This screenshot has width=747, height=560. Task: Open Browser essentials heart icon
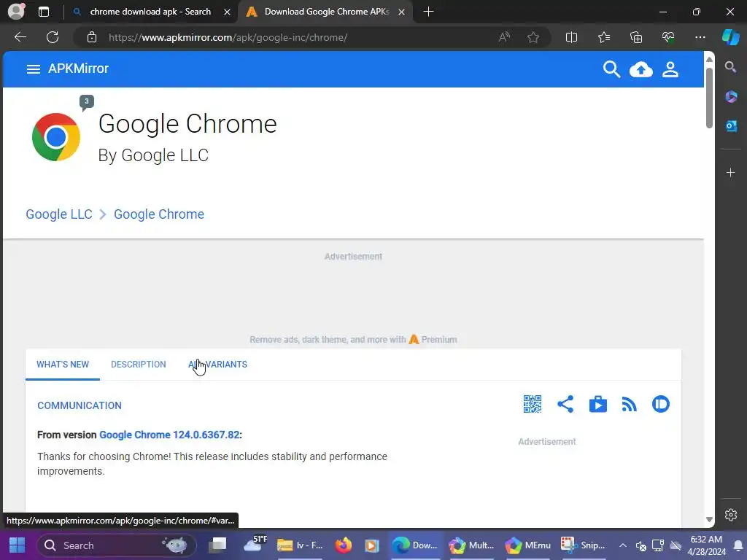click(x=668, y=37)
